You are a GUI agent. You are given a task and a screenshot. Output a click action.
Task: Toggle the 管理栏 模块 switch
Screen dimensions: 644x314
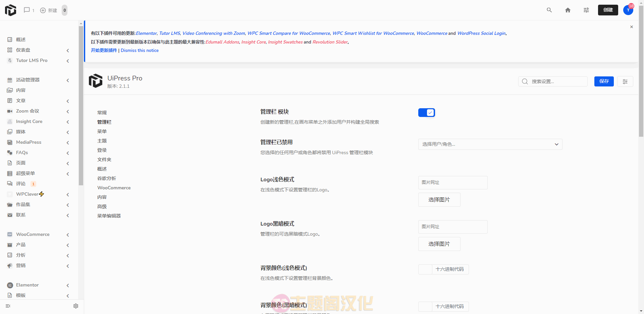tap(427, 113)
